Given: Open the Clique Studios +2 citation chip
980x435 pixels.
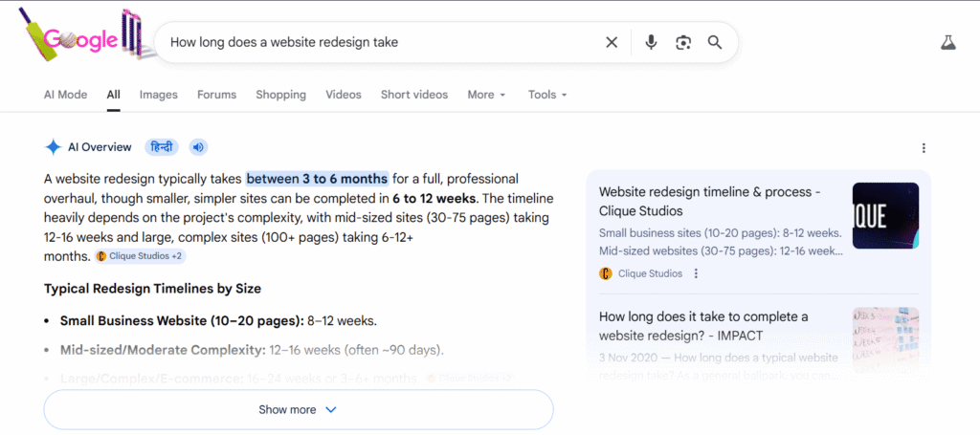Looking at the screenshot, I should 141,256.
